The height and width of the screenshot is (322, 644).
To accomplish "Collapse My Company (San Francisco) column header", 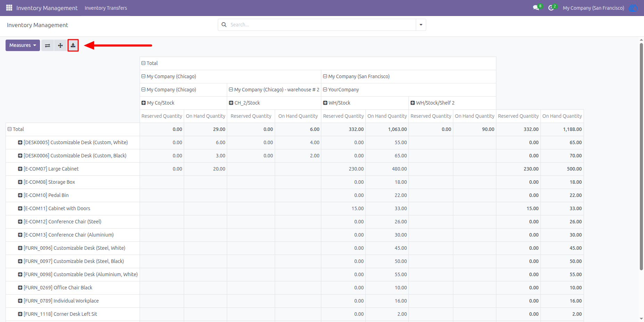I will [x=356, y=76].
